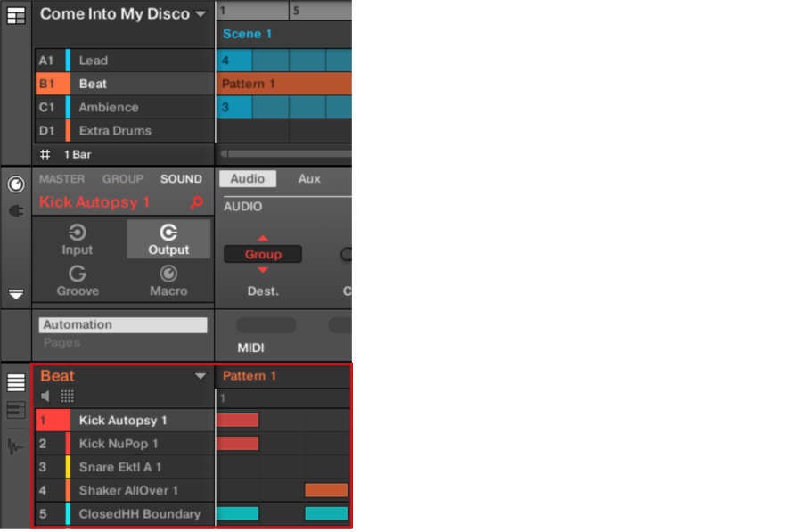Screen dimensions: 811x532
Task: Select the Groove properties icon
Action: click(78, 280)
